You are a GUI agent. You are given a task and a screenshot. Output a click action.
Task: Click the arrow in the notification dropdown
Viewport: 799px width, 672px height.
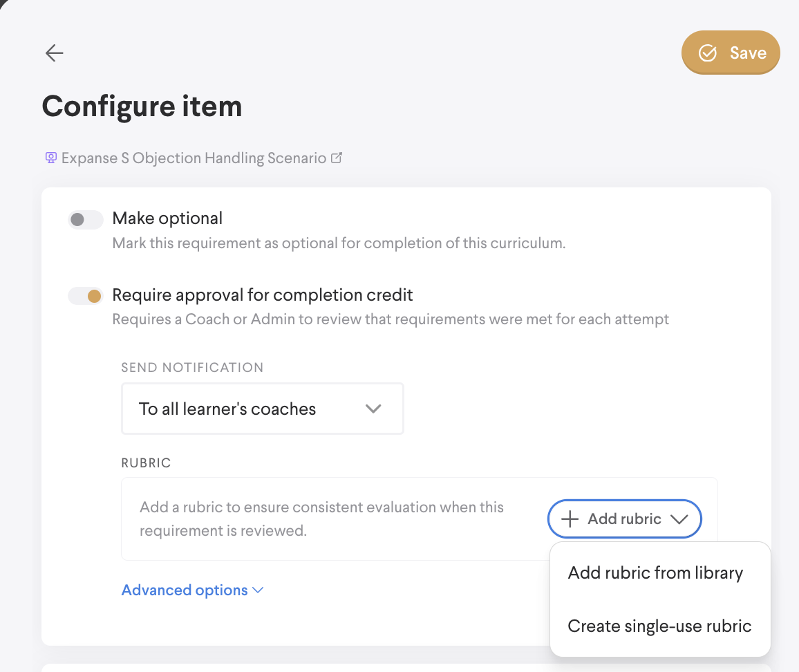click(x=373, y=409)
